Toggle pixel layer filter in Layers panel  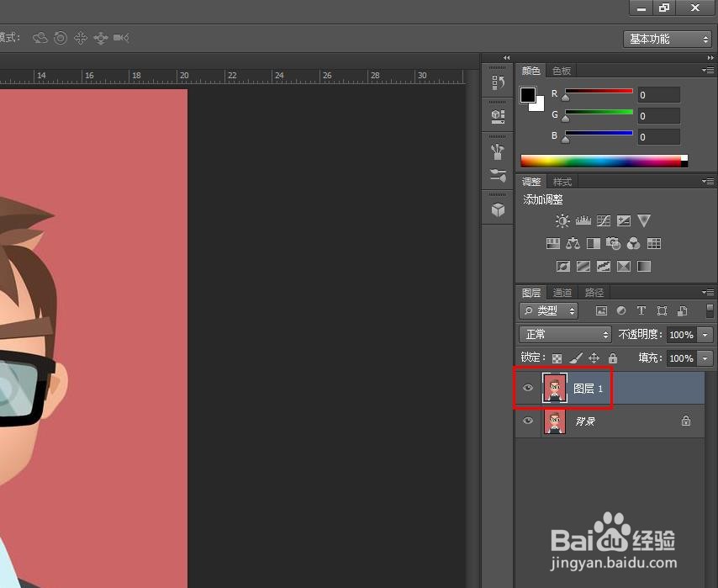point(601,310)
